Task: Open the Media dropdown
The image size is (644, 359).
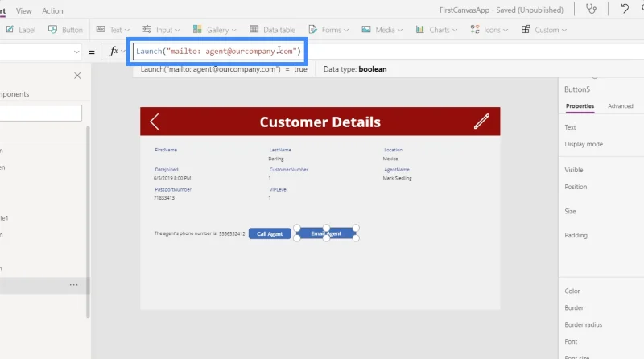Action: click(x=382, y=30)
